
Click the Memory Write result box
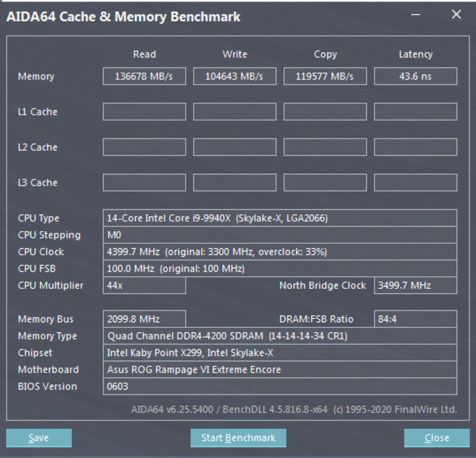235,76
